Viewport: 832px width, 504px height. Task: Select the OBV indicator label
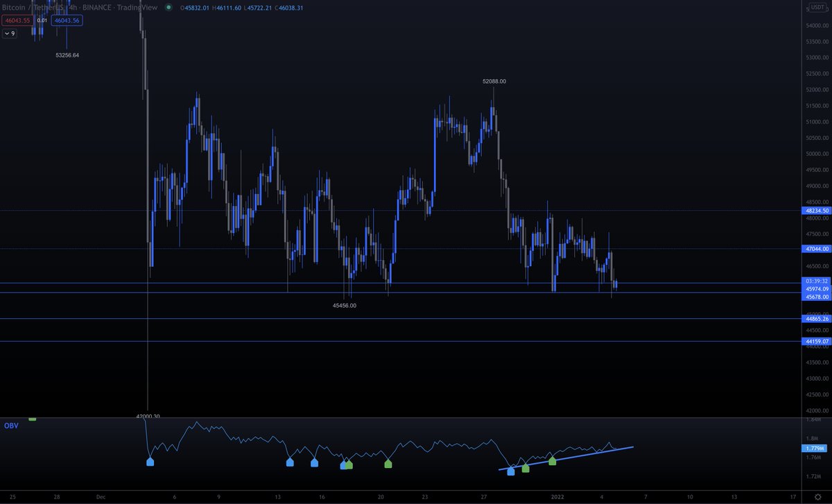click(x=11, y=426)
